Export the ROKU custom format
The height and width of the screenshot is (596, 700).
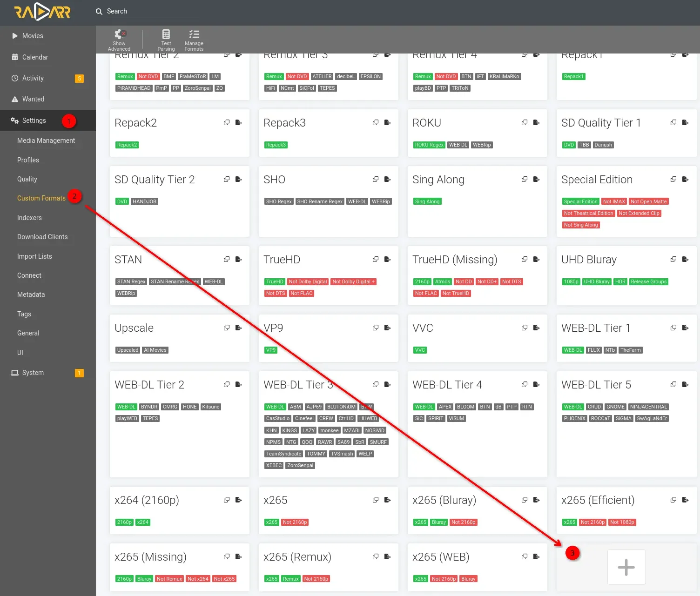[x=537, y=122]
